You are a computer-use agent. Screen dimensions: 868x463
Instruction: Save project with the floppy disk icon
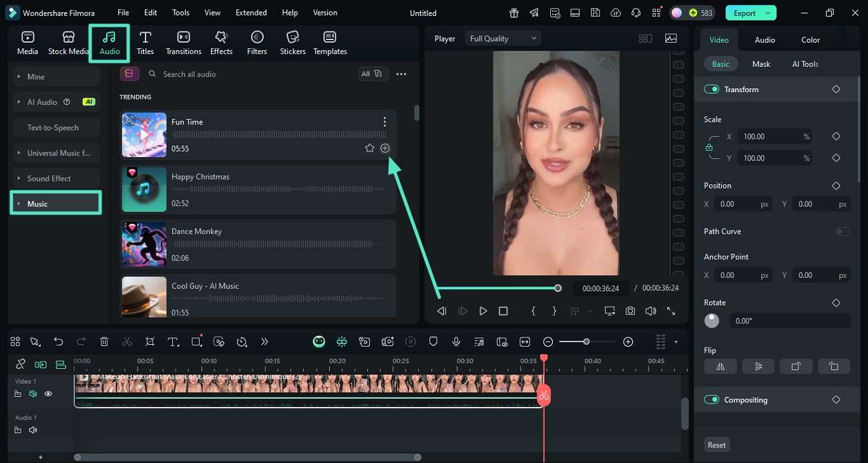(595, 13)
